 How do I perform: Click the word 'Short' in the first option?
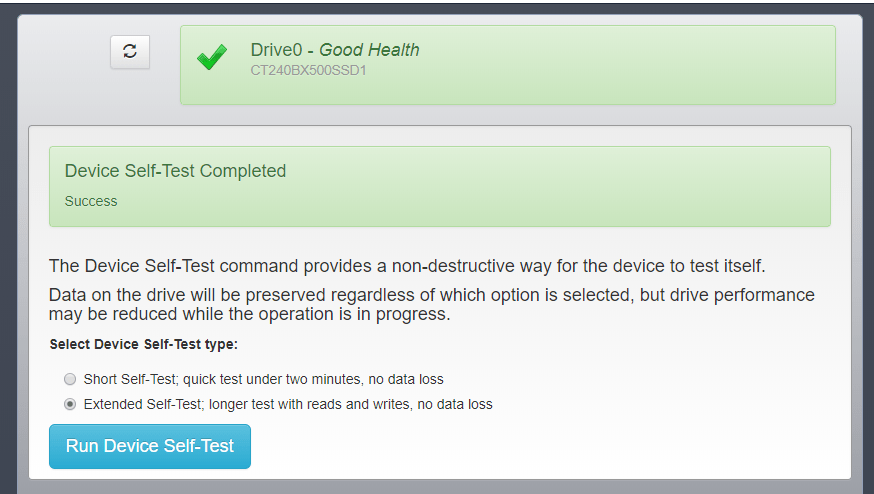(x=101, y=380)
